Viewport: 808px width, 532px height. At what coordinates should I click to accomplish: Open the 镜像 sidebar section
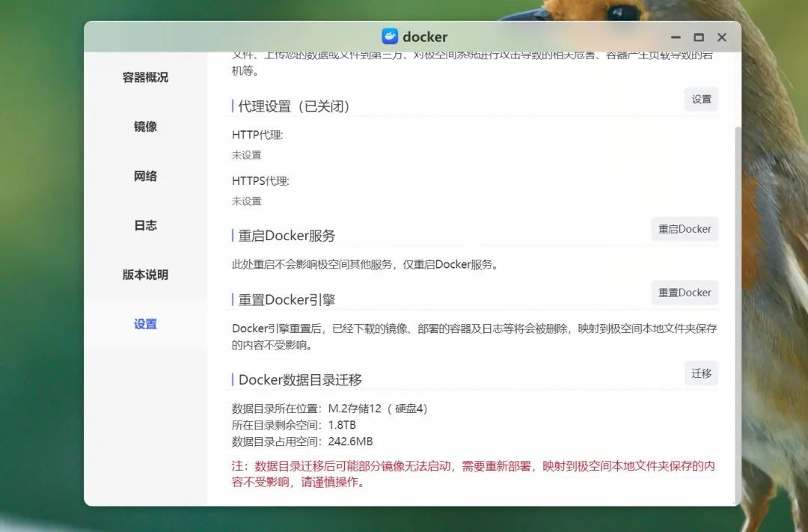(145, 126)
